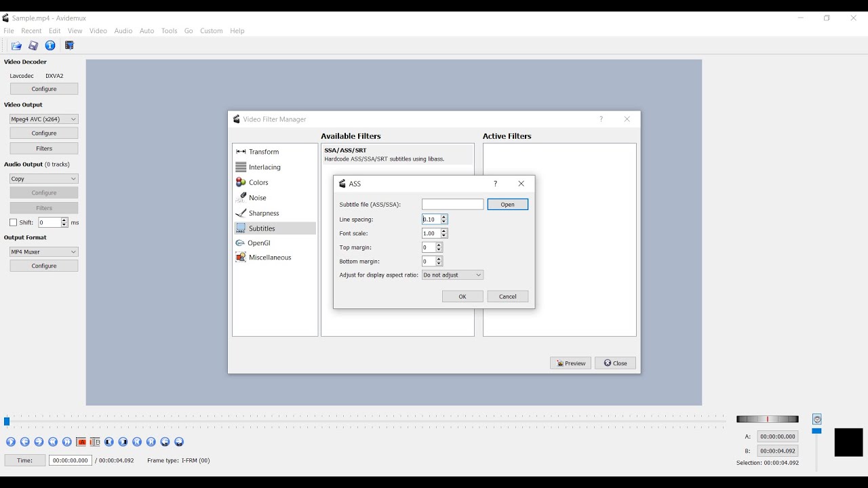Click Open to browse for subtitle file
Image resolution: width=868 pixels, height=488 pixels.
[508, 205]
